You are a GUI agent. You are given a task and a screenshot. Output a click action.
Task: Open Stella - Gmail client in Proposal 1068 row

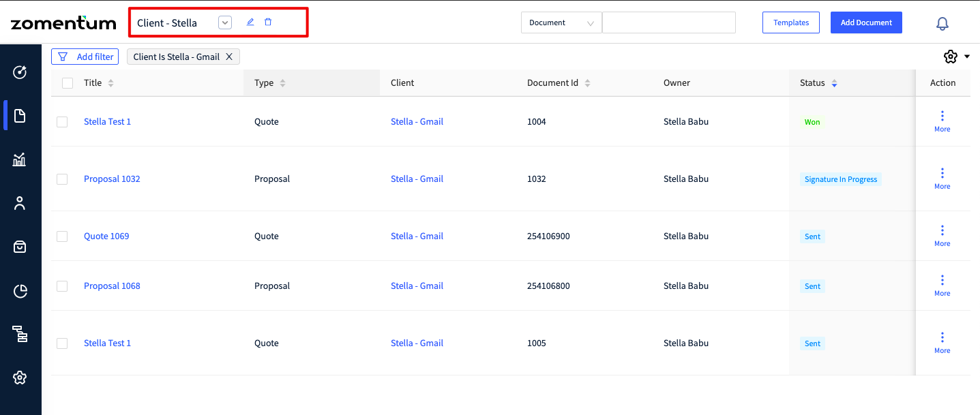pyautogui.click(x=417, y=286)
